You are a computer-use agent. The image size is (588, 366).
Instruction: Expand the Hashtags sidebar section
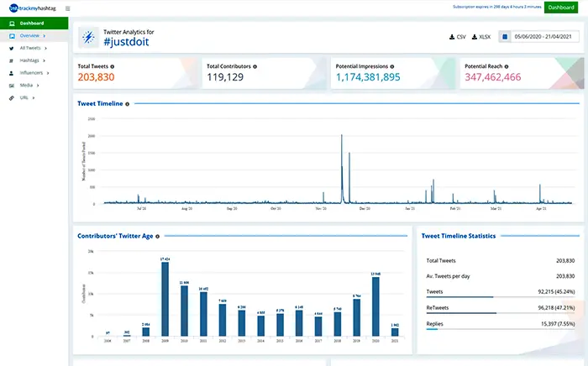(x=29, y=60)
